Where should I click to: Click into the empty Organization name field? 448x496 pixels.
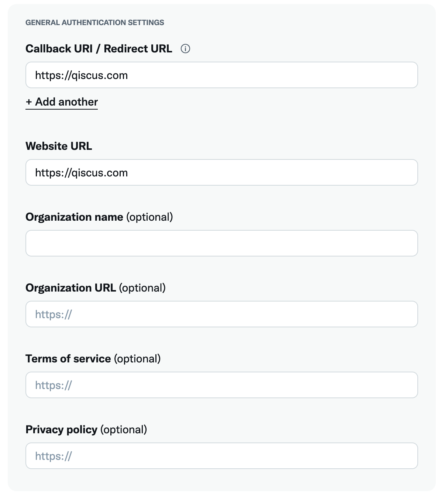click(x=221, y=244)
